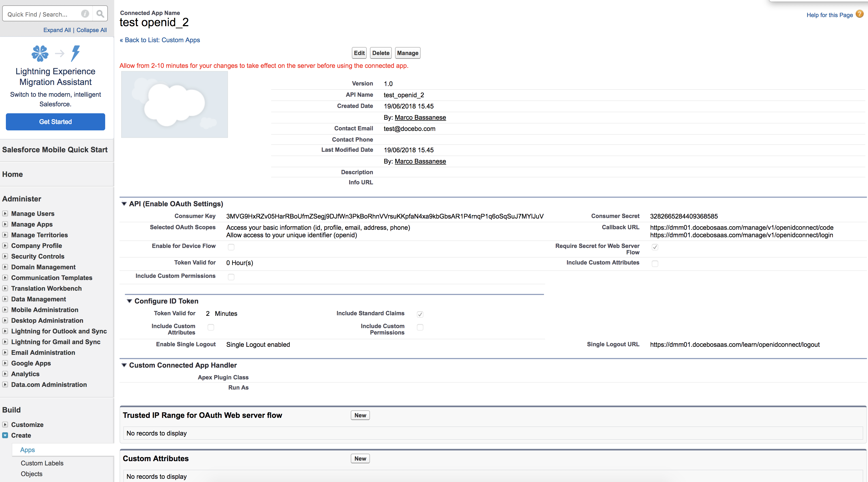Viewport: 868px width, 482px height.
Task: Expand the Manage Apps tree node
Action: point(5,224)
